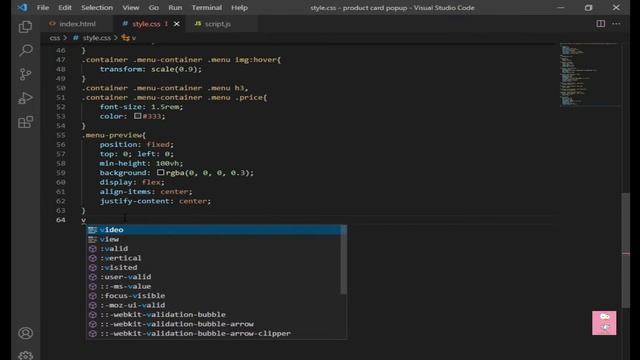Click the suggestion list scrollbar
The width and height of the screenshot is (640, 360).
[x=344, y=260]
